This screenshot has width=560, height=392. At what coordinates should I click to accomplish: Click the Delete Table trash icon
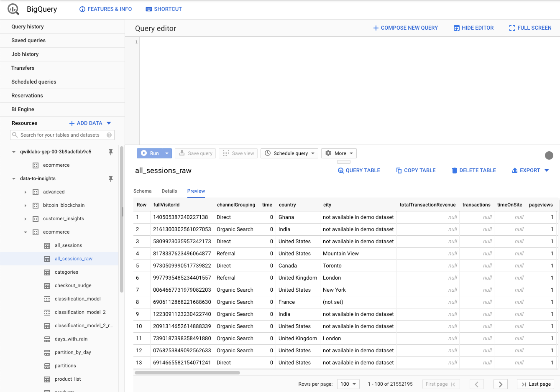coord(454,171)
